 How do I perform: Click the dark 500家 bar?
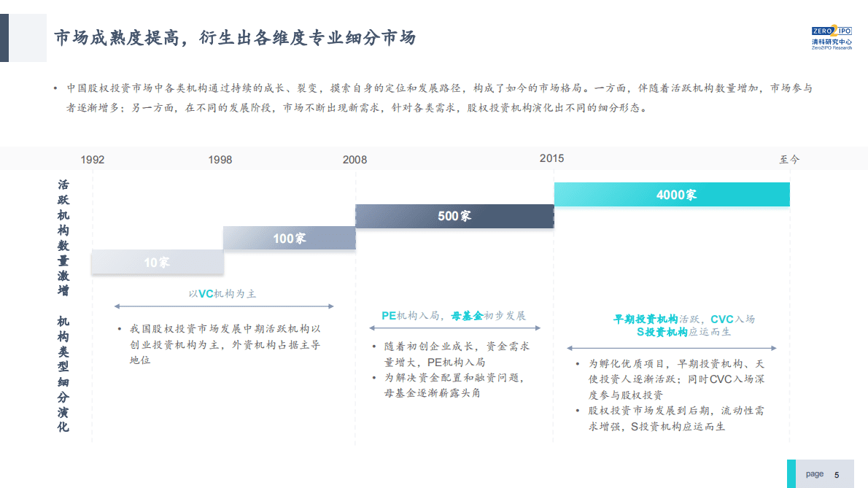tap(454, 216)
